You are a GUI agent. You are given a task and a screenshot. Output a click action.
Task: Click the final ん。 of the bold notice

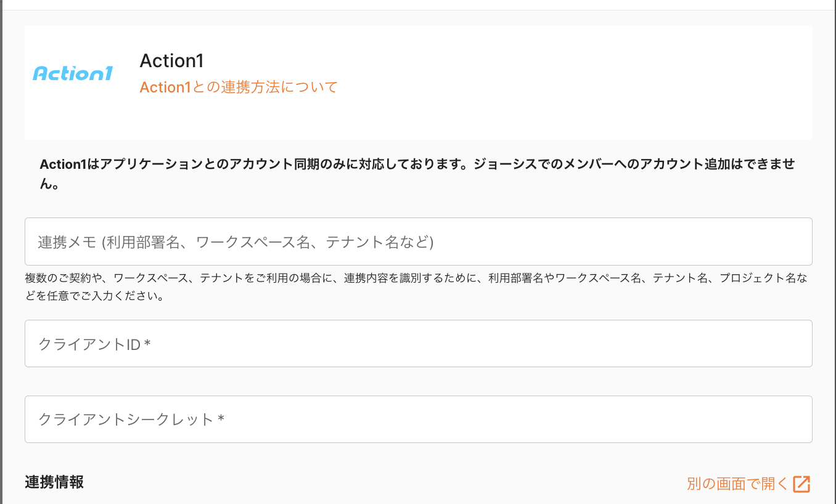49,184
